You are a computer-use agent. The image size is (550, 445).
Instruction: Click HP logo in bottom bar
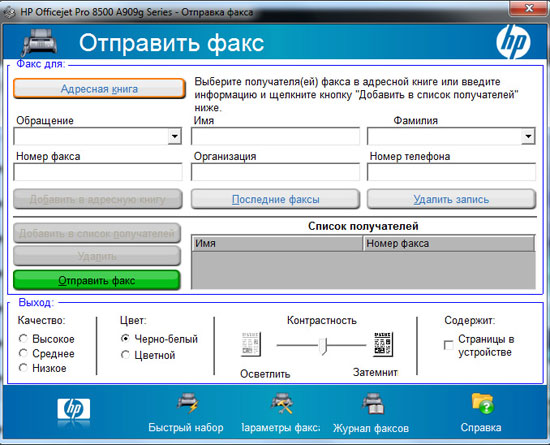tap(74, 409)
